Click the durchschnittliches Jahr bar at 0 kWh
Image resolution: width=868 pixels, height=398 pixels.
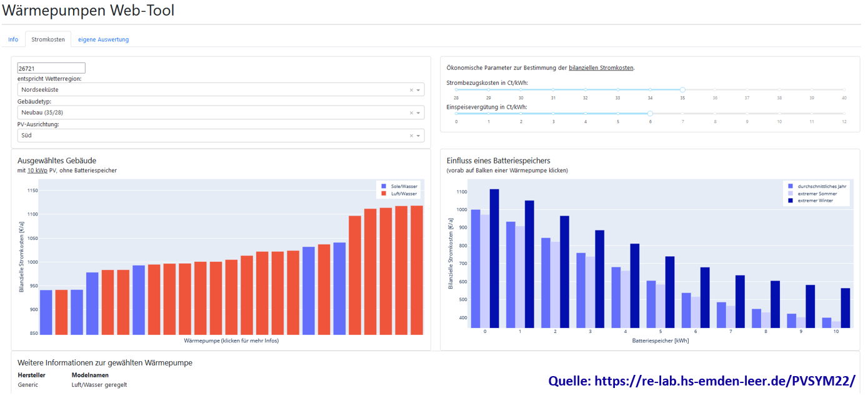click(x=476, y=269)
